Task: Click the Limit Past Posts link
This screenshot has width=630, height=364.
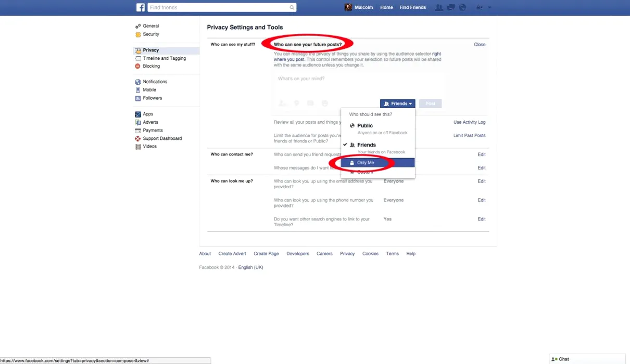Action: click(x=469, y=135)
